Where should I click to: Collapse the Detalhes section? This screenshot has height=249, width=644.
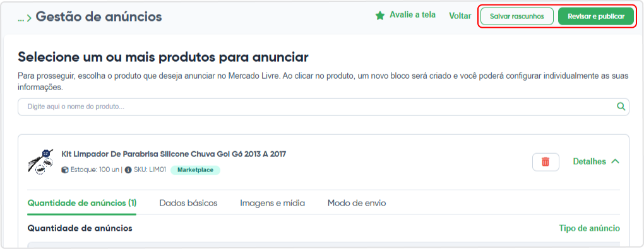[x=596, y=161]
